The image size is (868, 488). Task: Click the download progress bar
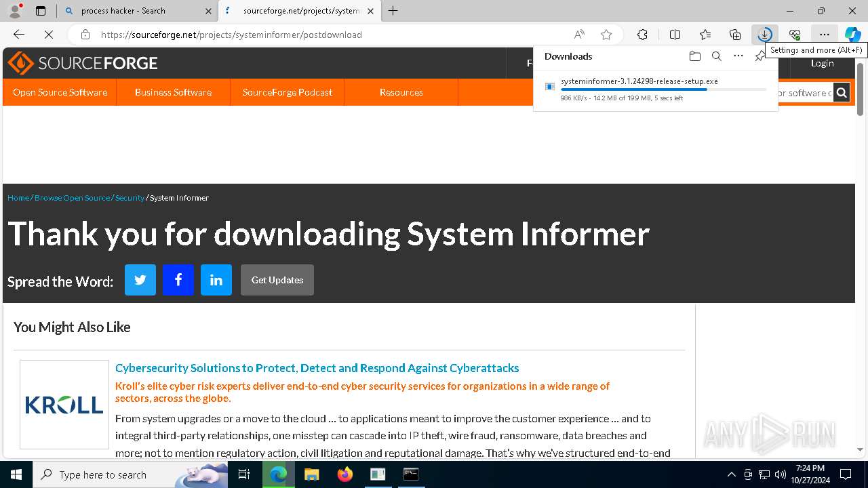(x=663, y=89)
